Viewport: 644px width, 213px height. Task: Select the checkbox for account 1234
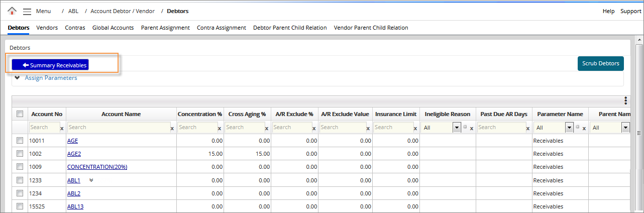click(20, 193)
